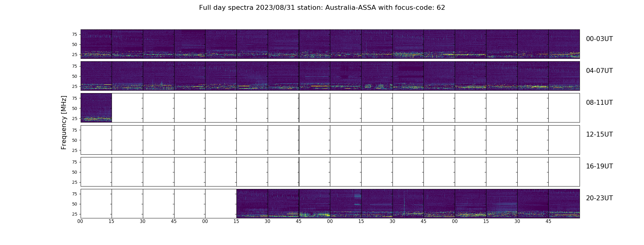
Task: Click the last spectrogram panel in 00-03UT row
Action: [564, 44]
